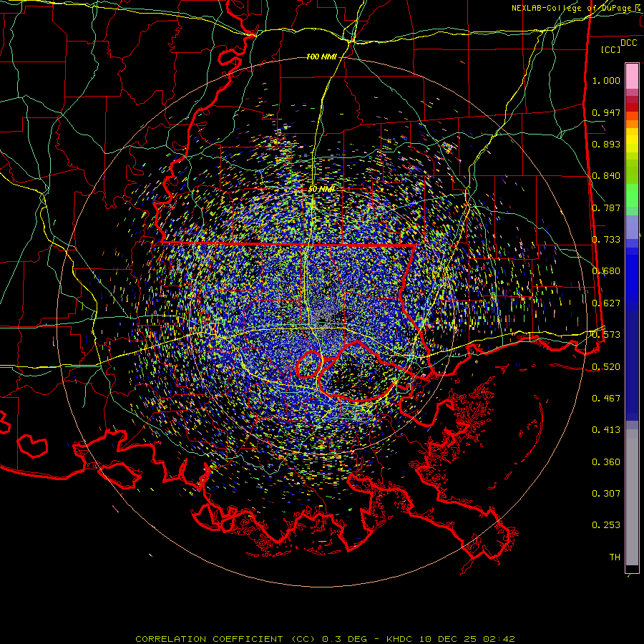This screenshot has height=644, width=644.
Task: Click the 1.000 scale value
Action: [606, 80]
